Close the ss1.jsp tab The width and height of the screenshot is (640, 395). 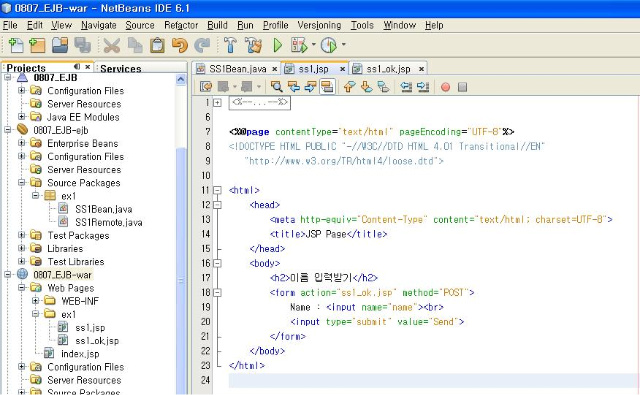[342, 69]
